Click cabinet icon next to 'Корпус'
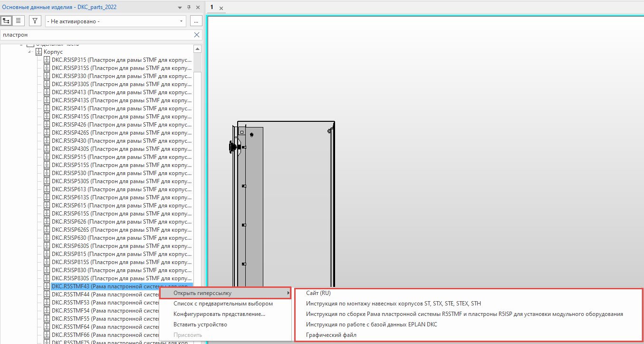The image size is (644, 344). point(39,52)
